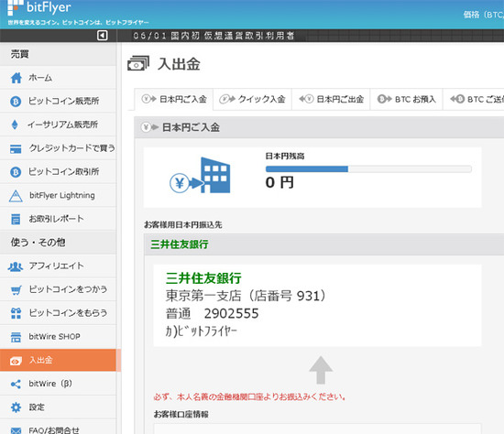Switch to 日本円ご出金 tab
This screenshot has width=504, height=434.
[x=331, y=99]
